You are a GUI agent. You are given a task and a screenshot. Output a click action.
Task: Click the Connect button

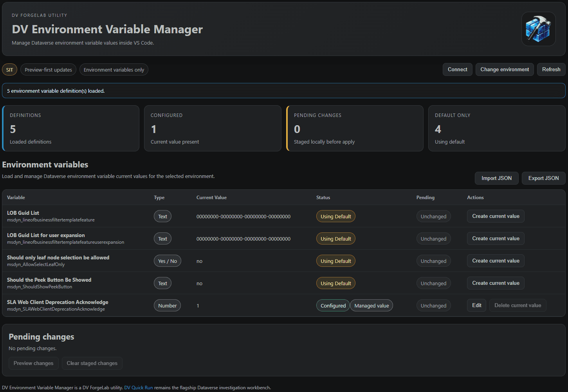click(457, 70)
